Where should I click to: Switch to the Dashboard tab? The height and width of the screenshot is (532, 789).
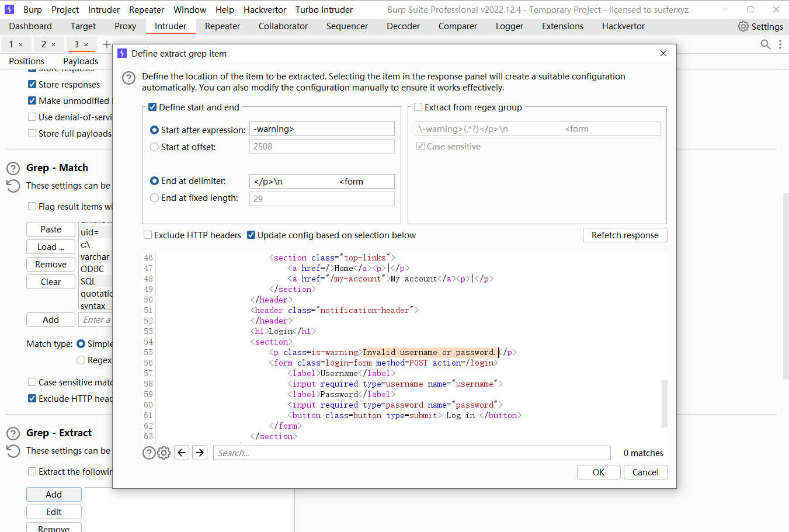click(x=30, y=26)
